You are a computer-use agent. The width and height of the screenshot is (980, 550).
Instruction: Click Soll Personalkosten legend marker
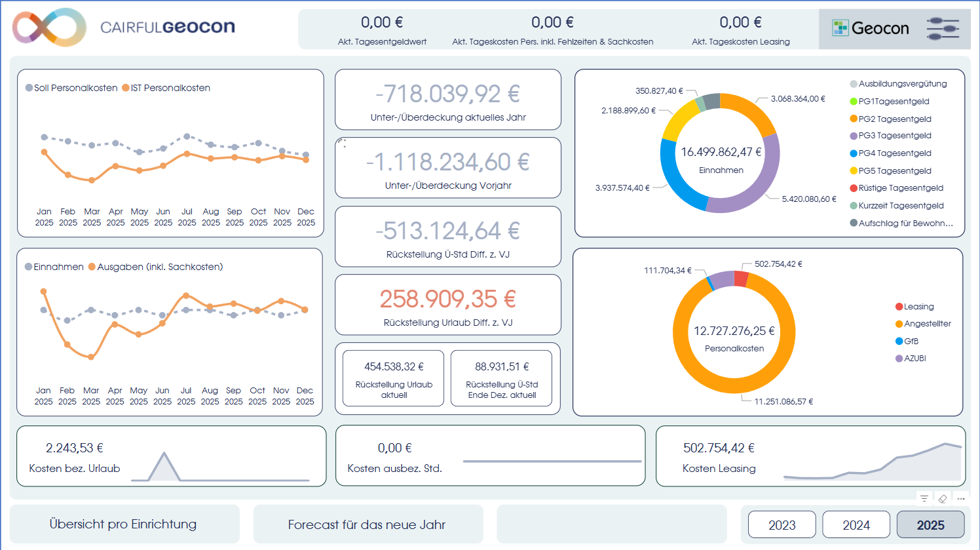pyautogui.click(x=29, y=88)
